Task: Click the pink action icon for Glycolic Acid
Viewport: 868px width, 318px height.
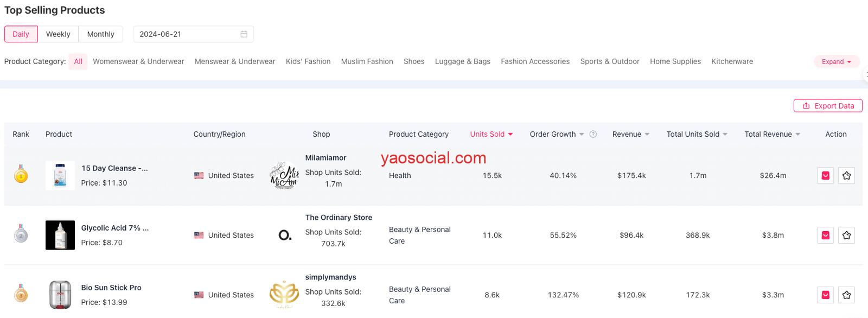Action: (x=825, y=235)
